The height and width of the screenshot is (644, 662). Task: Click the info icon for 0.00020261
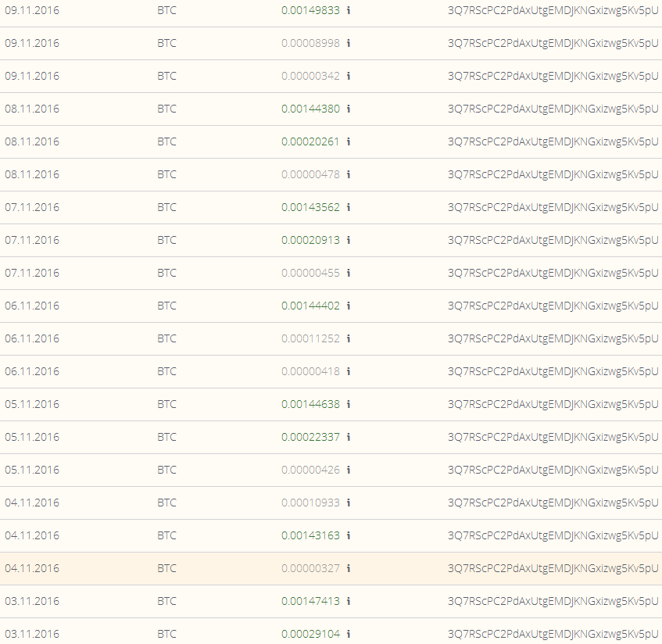click(x=349, y=142)
